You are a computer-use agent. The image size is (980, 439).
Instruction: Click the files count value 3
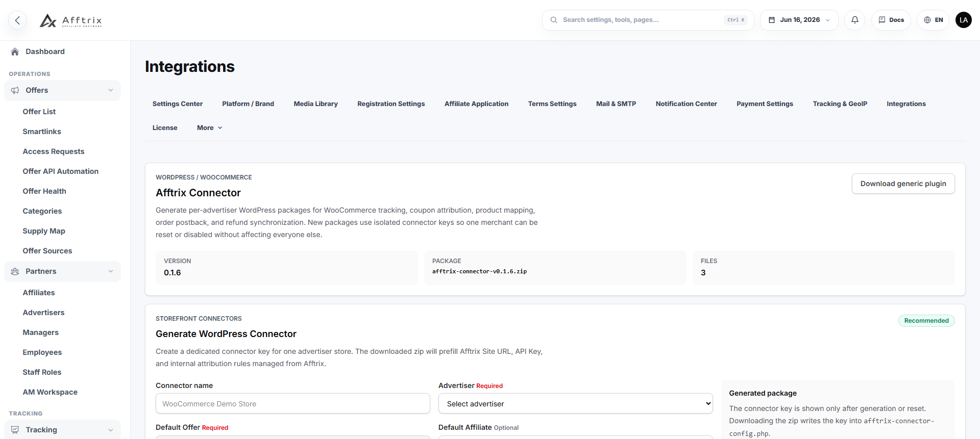[x=703, y=273]
